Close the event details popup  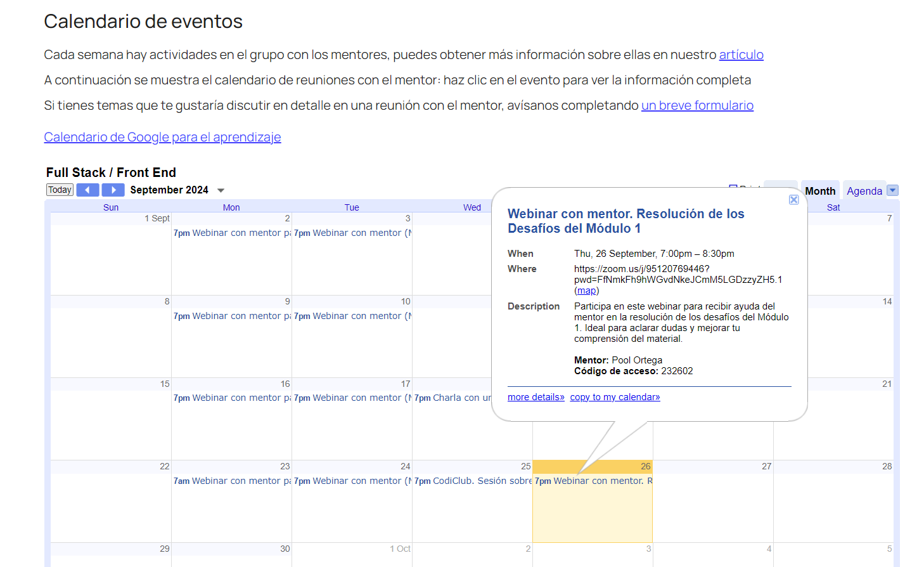click(794, 199)
